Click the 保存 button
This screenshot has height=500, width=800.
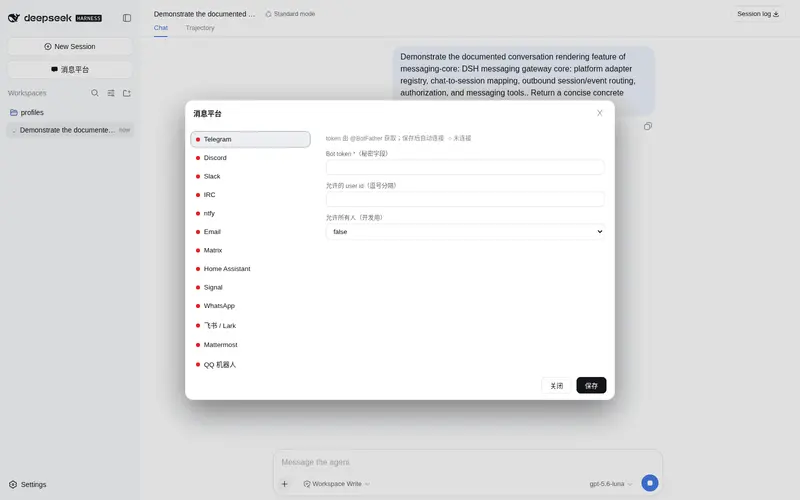591,386
